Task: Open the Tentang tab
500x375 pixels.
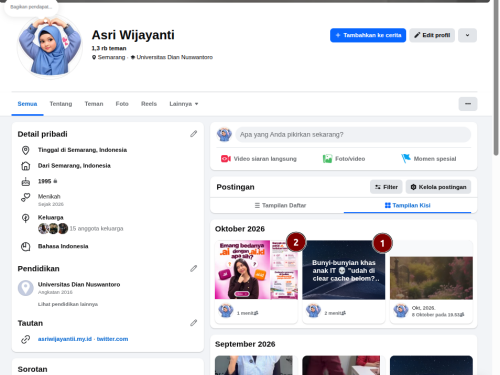Action: 61,104
